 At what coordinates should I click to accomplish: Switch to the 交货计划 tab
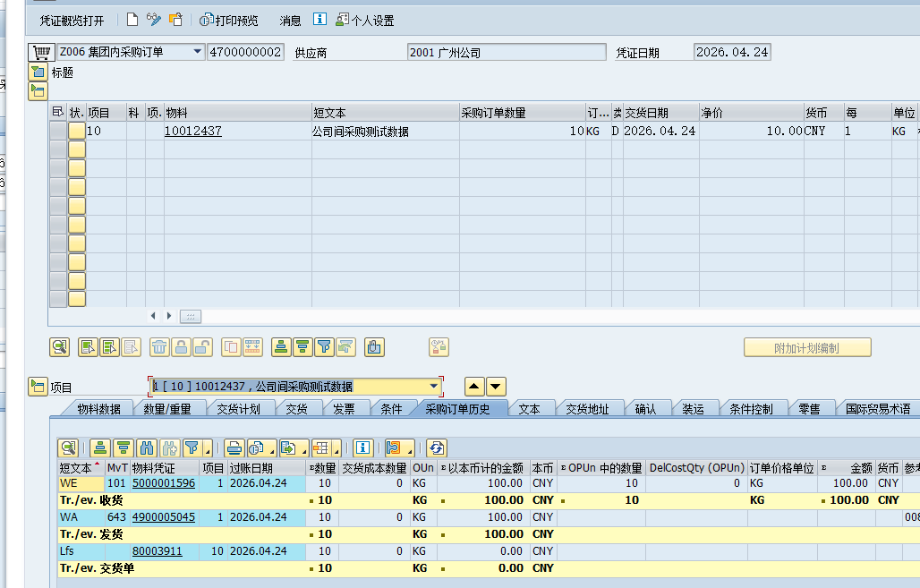238,409
